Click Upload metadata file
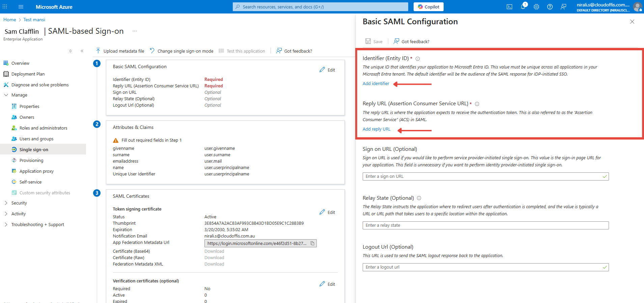644x303 pixels. [x=120, y=51]
